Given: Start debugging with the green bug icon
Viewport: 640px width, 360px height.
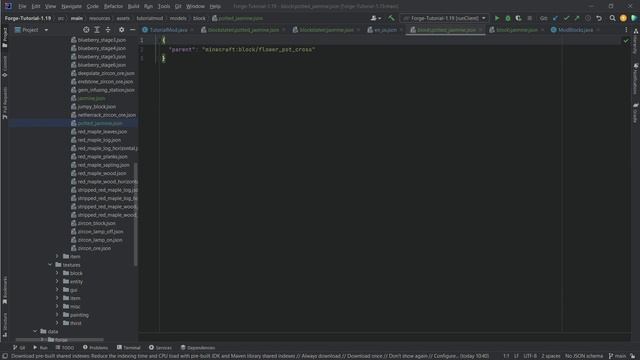Looking at the screenshot, I should [508, 18].
